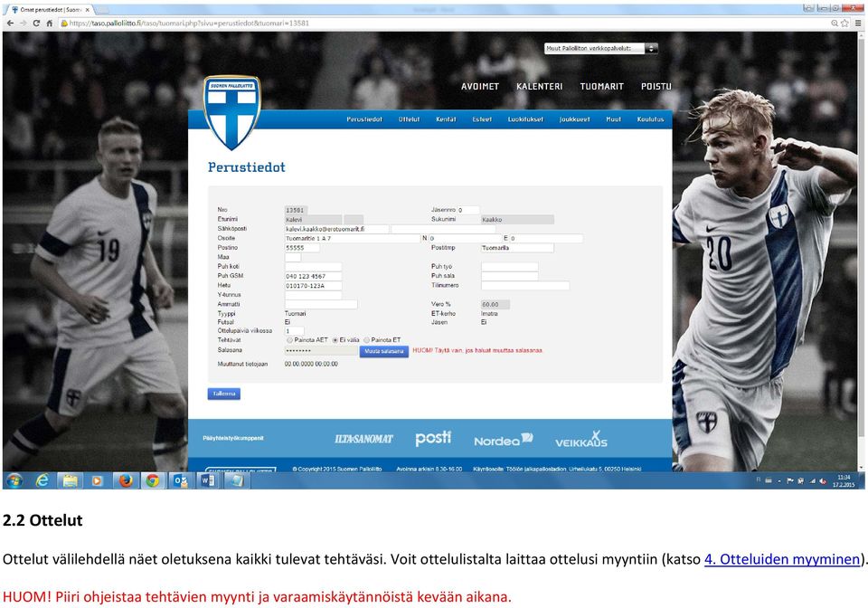The width and height of the screenshot is (868, 608).
Task: Switch to the Luokitukset tab
Action: click(525, 119)
